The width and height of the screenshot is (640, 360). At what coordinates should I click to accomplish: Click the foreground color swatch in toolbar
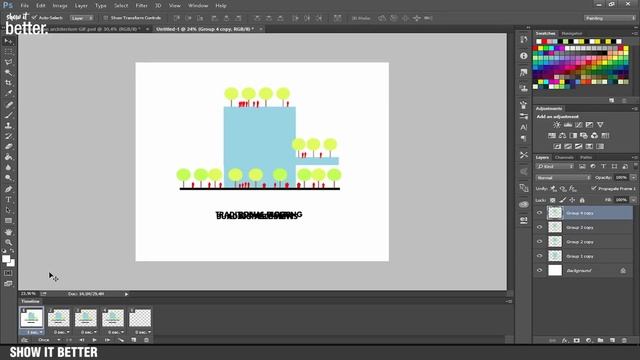[x=6, y=259]
